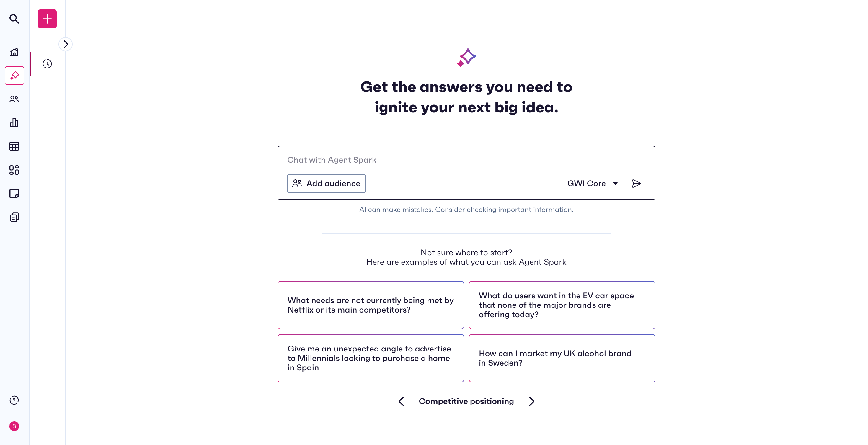Show previous example category before Competitive positioning
This screenshot has height=445, width=868.
tap(401, 401)
